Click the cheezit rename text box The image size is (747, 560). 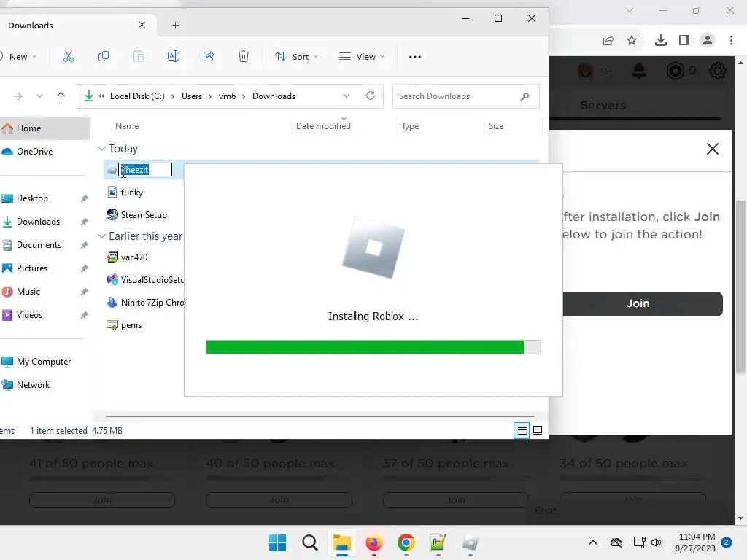point(145,169)
